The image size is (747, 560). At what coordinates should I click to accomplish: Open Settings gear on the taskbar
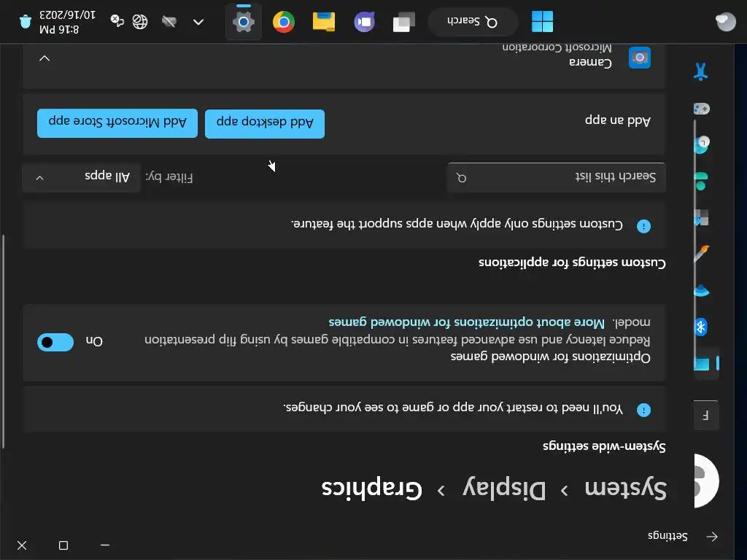pos(244,22)
